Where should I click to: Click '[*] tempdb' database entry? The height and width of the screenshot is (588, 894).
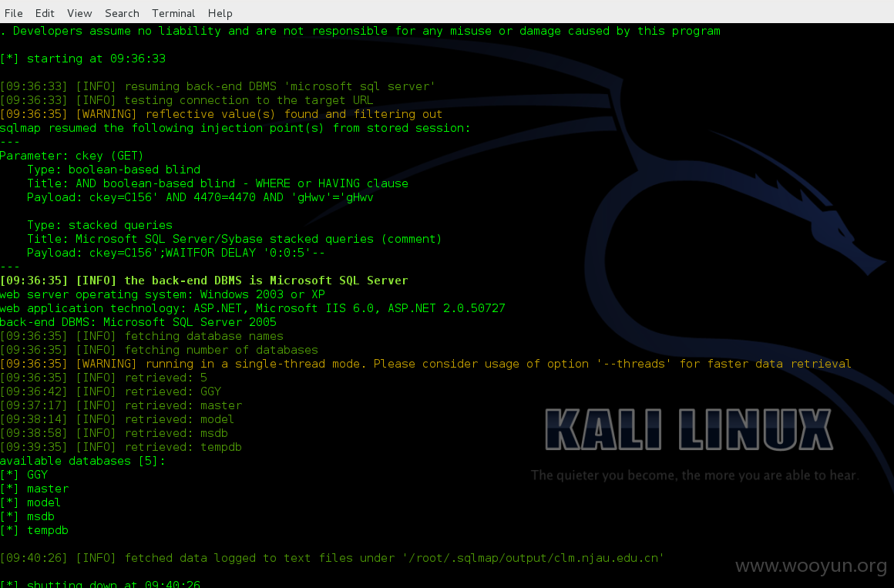[x=34, y=530]
